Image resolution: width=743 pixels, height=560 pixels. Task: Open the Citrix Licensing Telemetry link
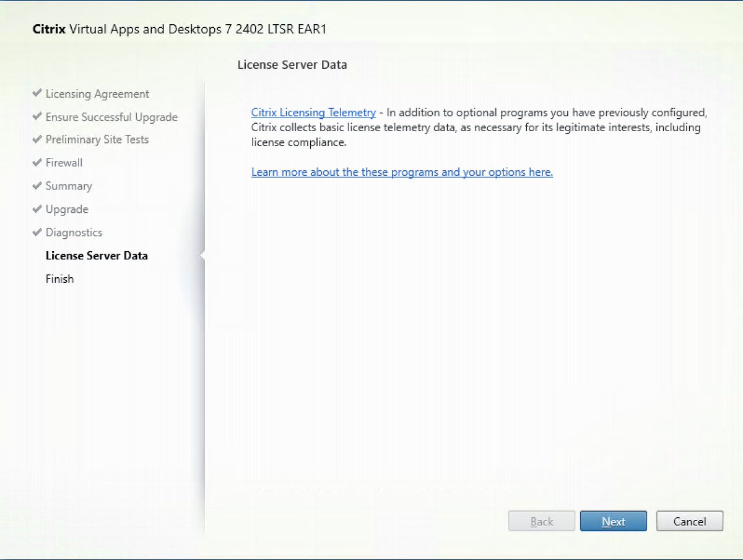pyautogui.click(x=313, y=113)
